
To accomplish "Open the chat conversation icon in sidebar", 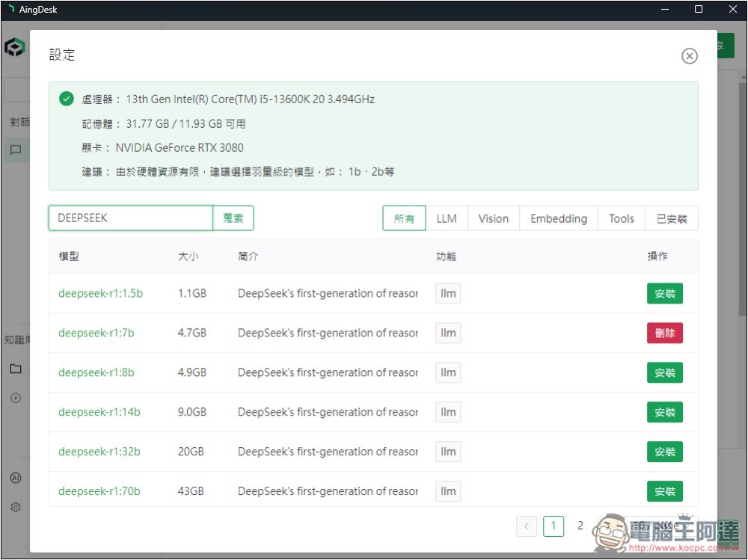I will (x=16, y=150).
